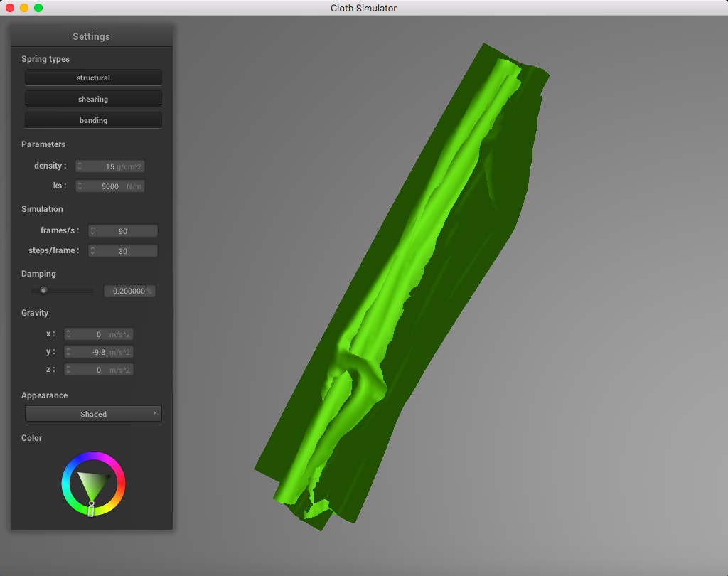Viewport: 728px width, 576px height.
Task: Click the density stepper arrows
Action: (80, 166)
